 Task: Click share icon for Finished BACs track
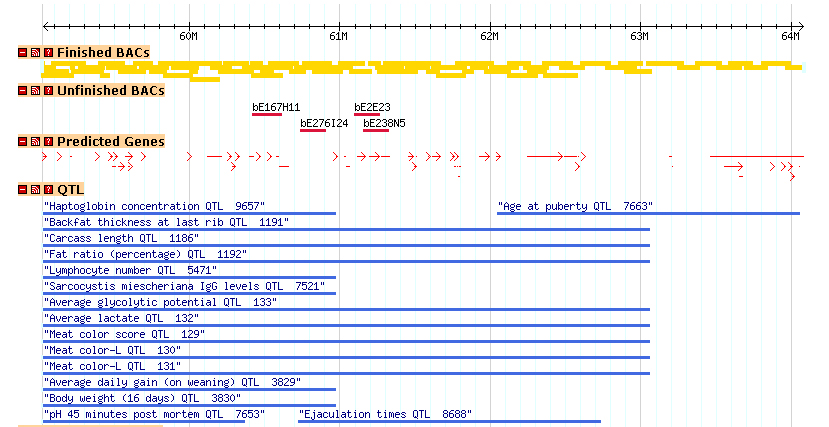tap(35, 52)
